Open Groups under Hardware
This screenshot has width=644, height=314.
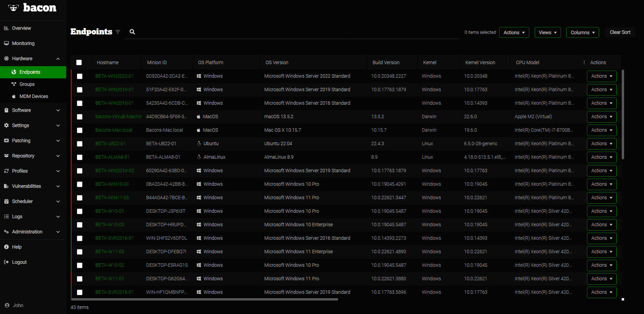pyautogui.click(x=33, y=84)
